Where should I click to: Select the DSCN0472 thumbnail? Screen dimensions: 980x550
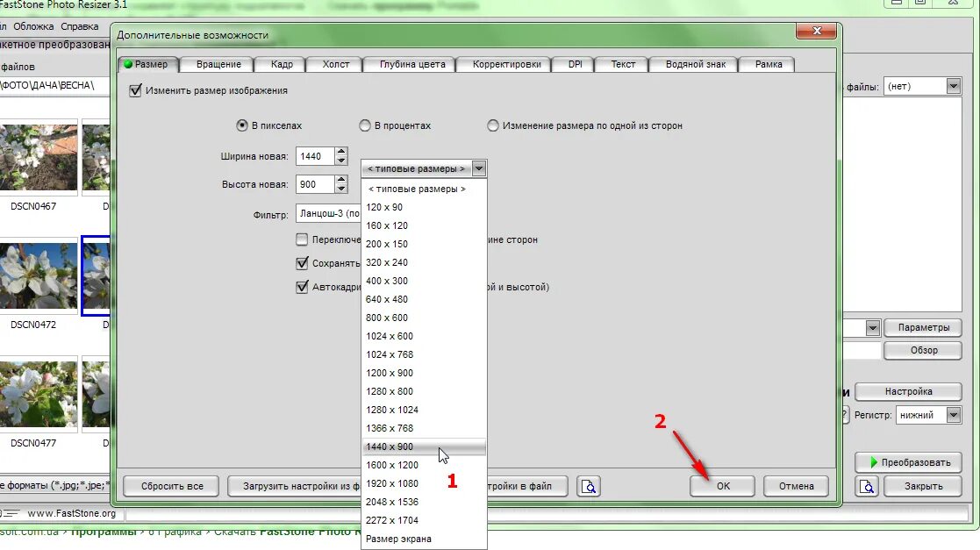(39, 275)
